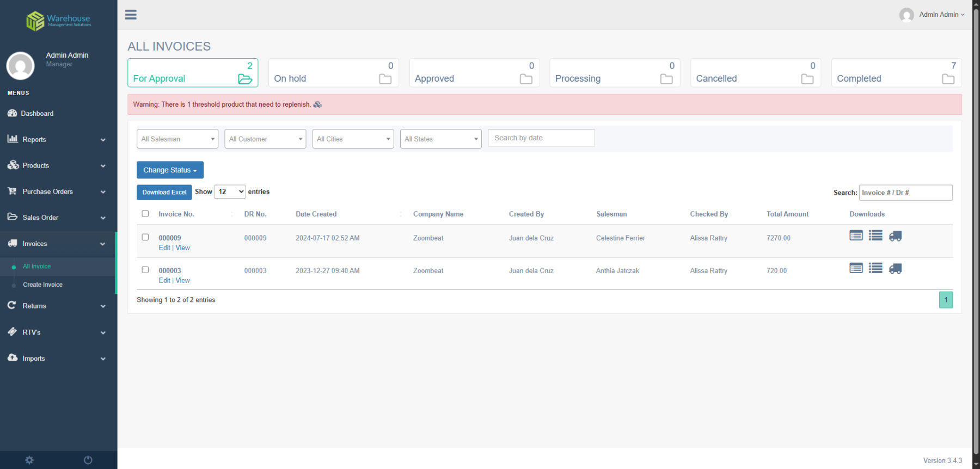Click the power logout icon in sidebar footer
Viewport: 980px width, 469px height.
click(88, 460)
